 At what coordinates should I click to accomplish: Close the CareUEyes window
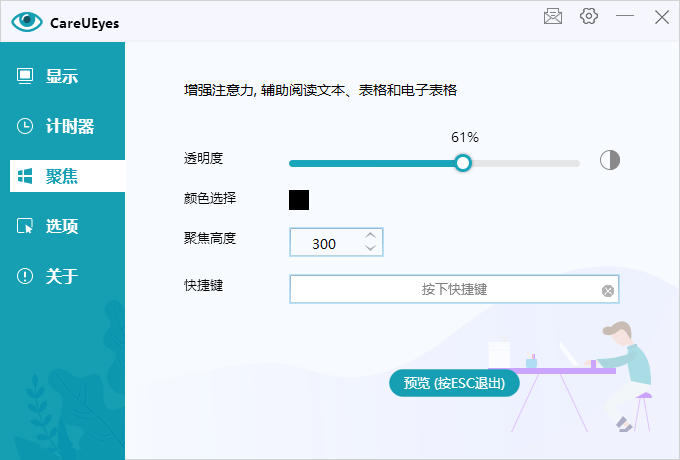[661, 17]
